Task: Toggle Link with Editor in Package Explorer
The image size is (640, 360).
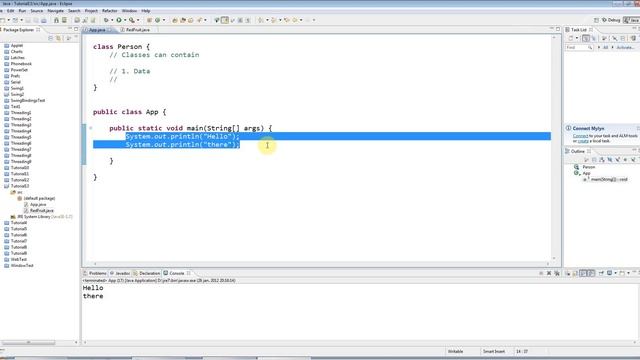Action: 58,38
